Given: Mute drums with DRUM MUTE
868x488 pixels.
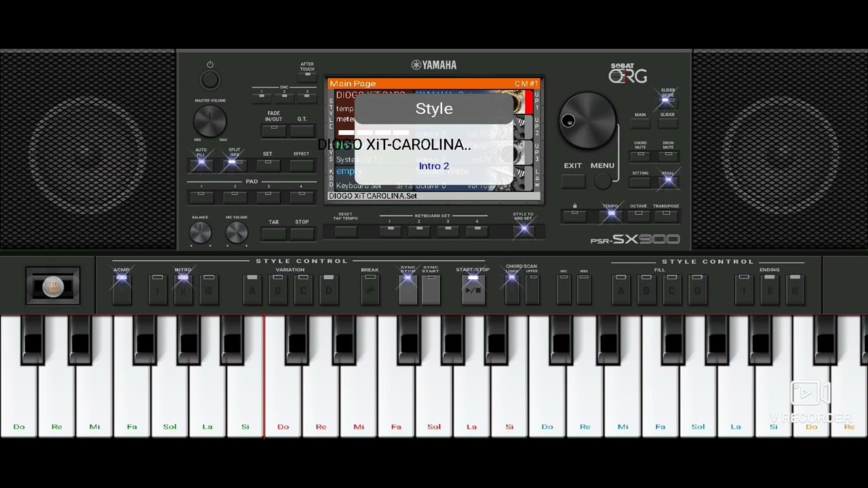Looking at the screenshot, I should pos(668,157).
